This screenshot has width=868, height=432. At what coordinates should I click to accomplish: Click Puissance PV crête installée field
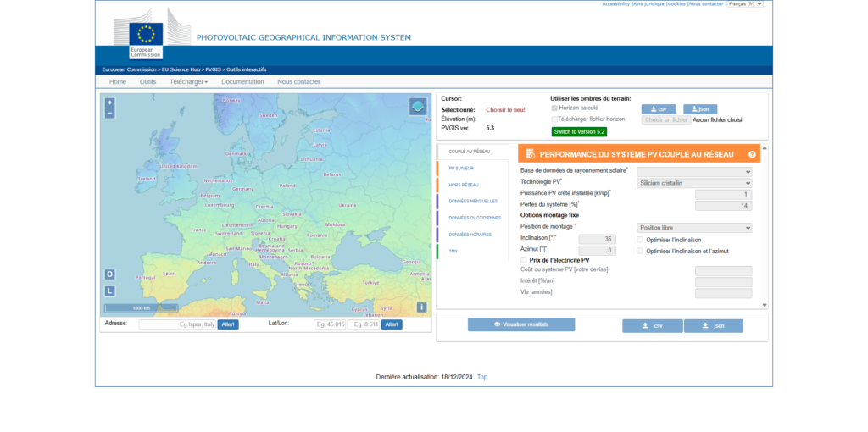click(x=724, y=195)
